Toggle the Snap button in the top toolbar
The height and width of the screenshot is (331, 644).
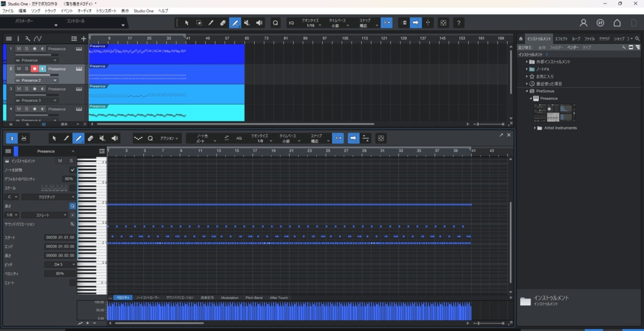click(386, 23)
